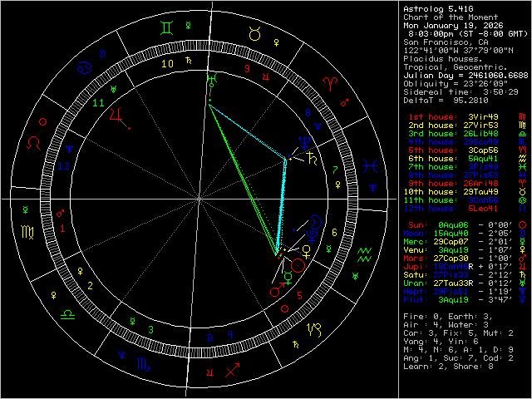This screenshot has height=399, width=532.
Task: Click the large green Uranus glyph in chart
Action: click(212, 80)
